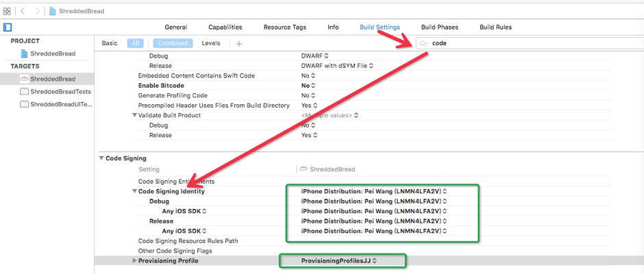Click the search field containing 'code'
This screenshot has height=274, width=644.
tap(530, 43)
